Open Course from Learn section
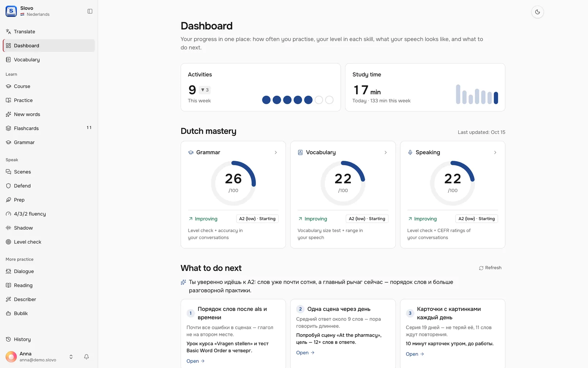Image resolution: width=588 pixels, height=368 pixels. (x=49, y=86)
